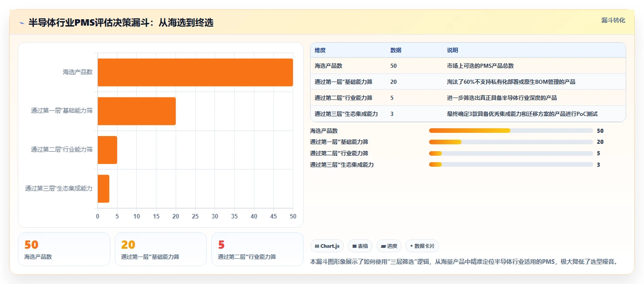Click the 海选产品数 cell in the table
The image size is (644, 284).
(328, 66)
